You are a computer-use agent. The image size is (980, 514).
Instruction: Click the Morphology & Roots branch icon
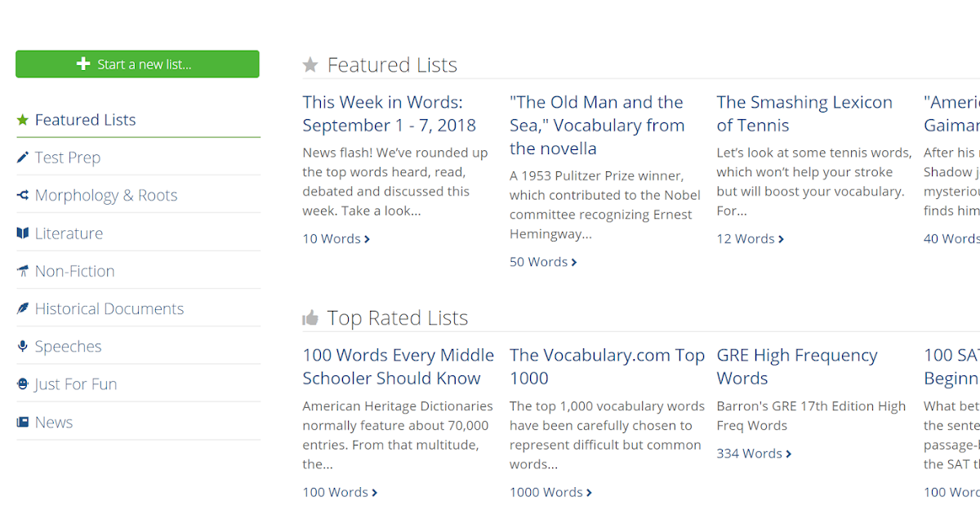click(23, 195)
